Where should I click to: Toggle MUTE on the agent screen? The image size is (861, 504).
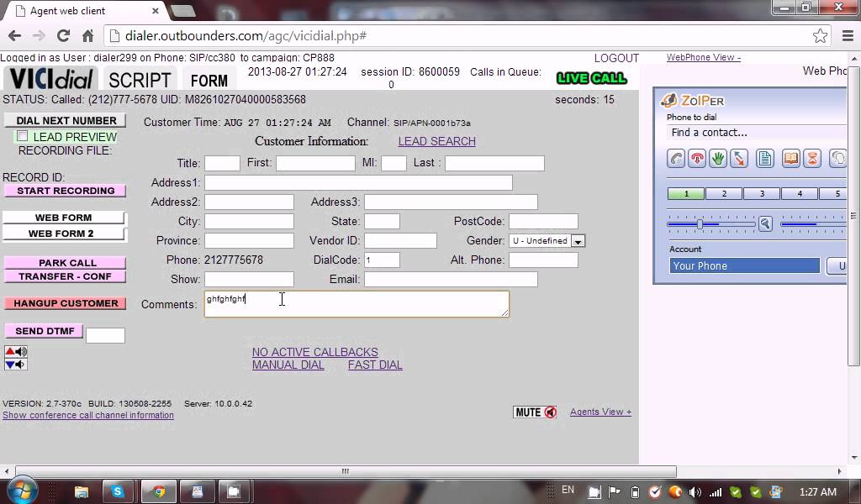click(535, 412)
